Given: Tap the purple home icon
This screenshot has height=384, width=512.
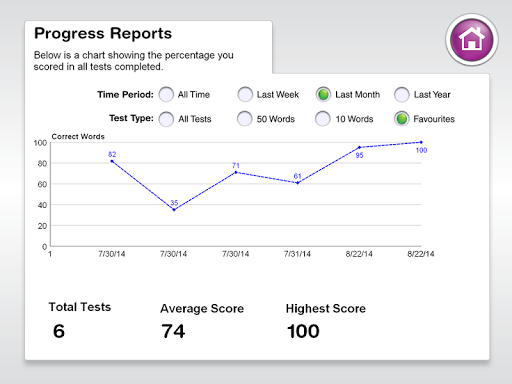Looking at the screenshot, I should [472, 40].
